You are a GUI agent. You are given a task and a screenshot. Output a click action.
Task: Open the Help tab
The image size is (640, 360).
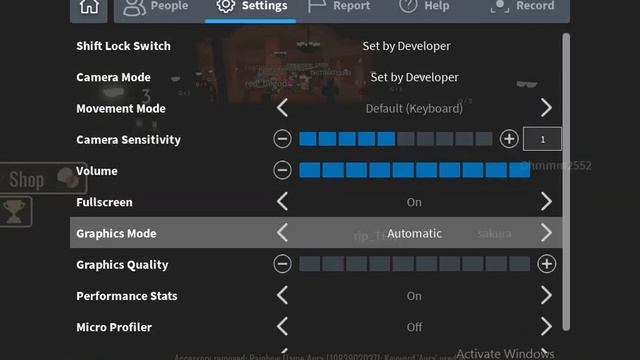[424, 7]
